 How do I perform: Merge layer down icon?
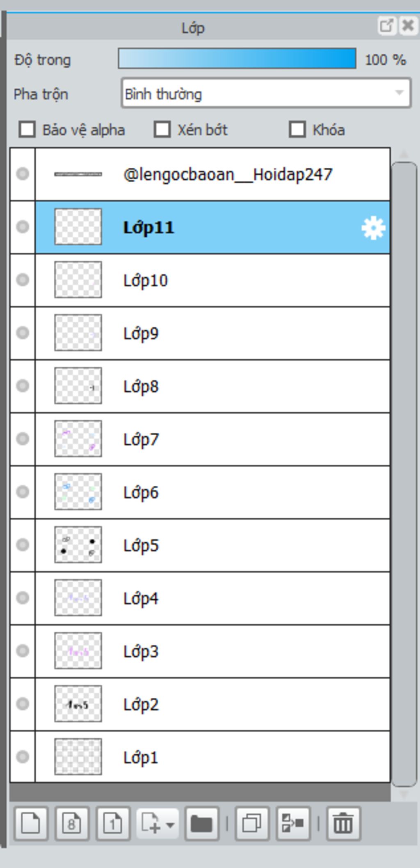293,823
